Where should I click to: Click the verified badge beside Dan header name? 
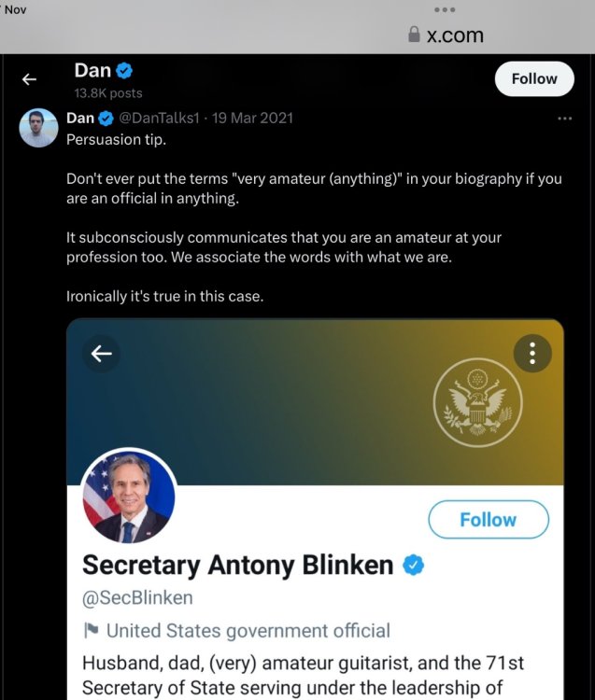point(125,71)
